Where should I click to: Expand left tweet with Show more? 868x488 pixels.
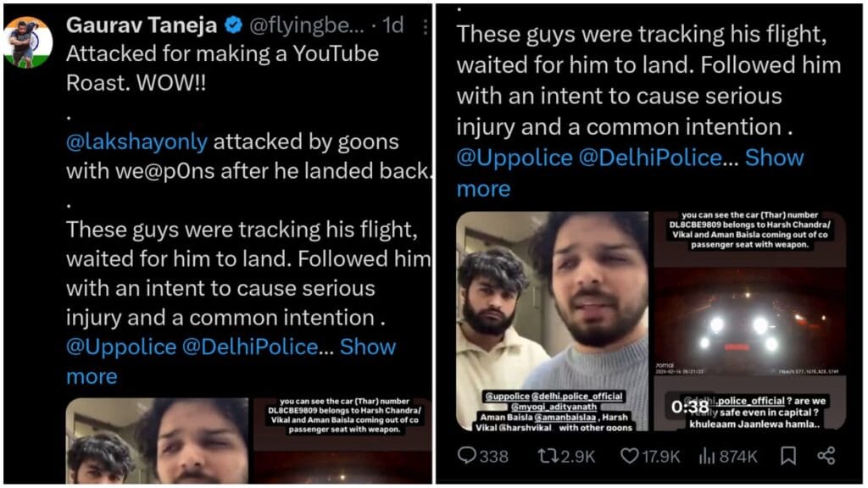[x=368, y=347]
